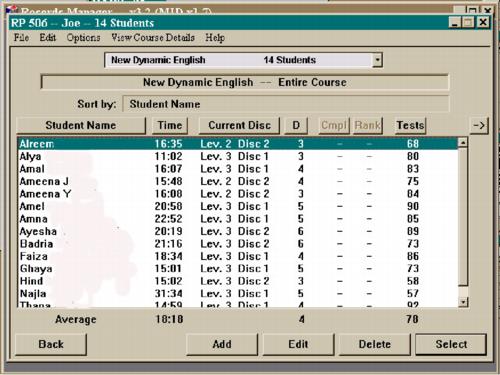Select student row Amel
Screen dimensions: 500x375
click(238, 206)
